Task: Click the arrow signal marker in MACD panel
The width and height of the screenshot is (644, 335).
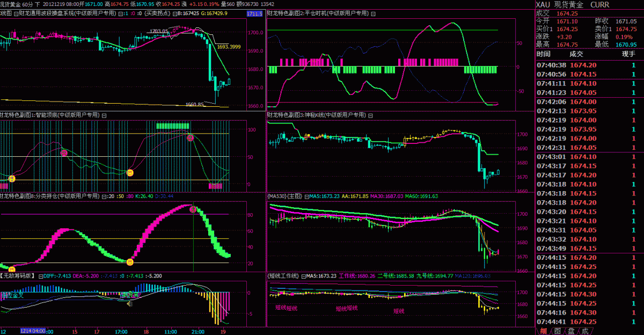Action: pyautogui.click(x=129, y=304)
